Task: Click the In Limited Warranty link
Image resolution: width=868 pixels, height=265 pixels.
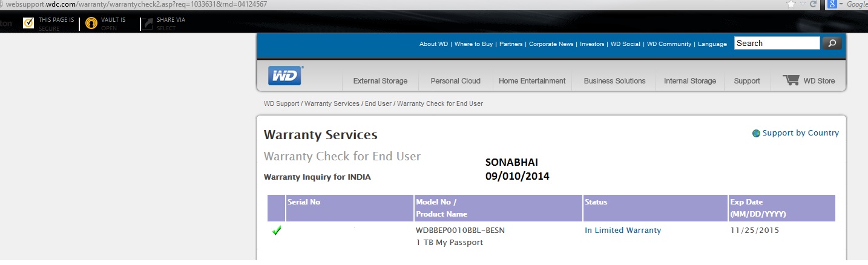Action: pyautogui.click(x=623, y=231)
